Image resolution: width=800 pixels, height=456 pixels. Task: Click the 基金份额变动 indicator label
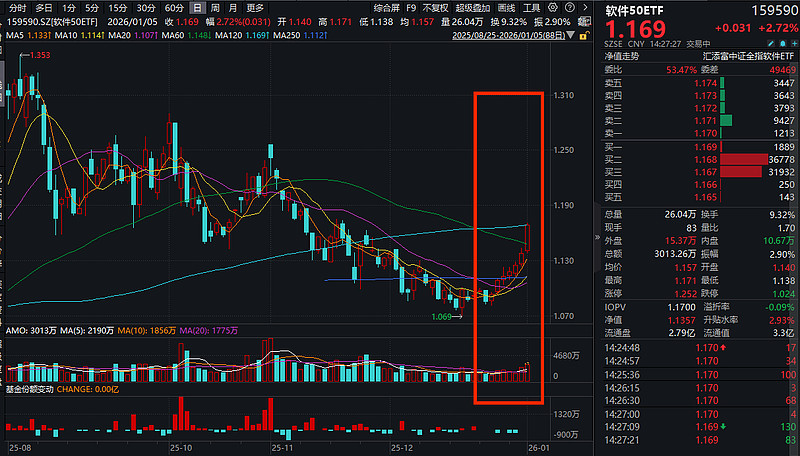point(30,387)
